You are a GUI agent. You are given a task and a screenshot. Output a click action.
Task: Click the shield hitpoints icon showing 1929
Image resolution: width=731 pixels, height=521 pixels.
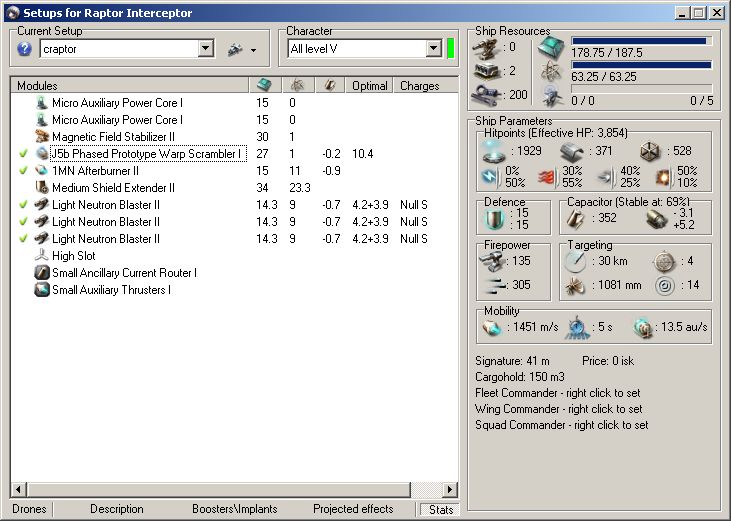[x=494, y=151]
